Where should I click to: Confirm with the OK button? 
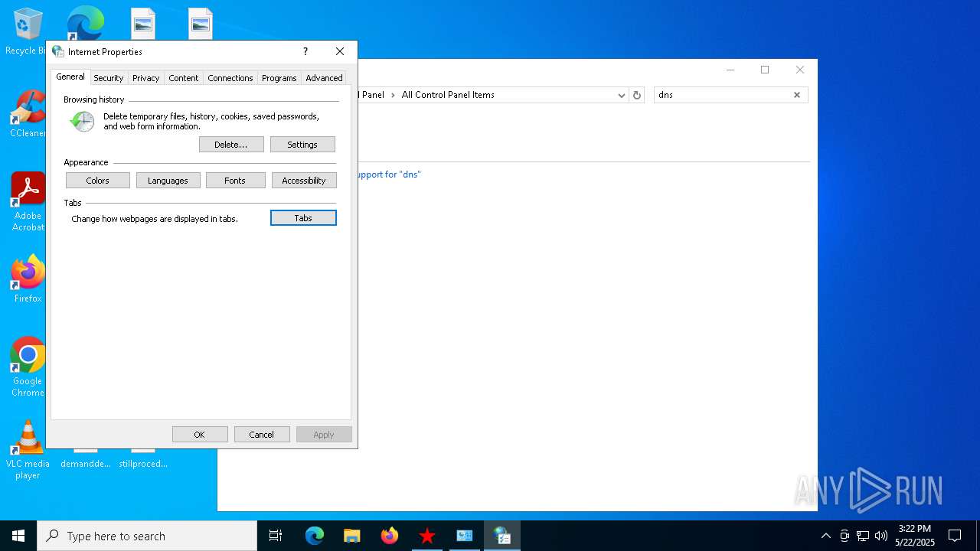tap(200, 435)
